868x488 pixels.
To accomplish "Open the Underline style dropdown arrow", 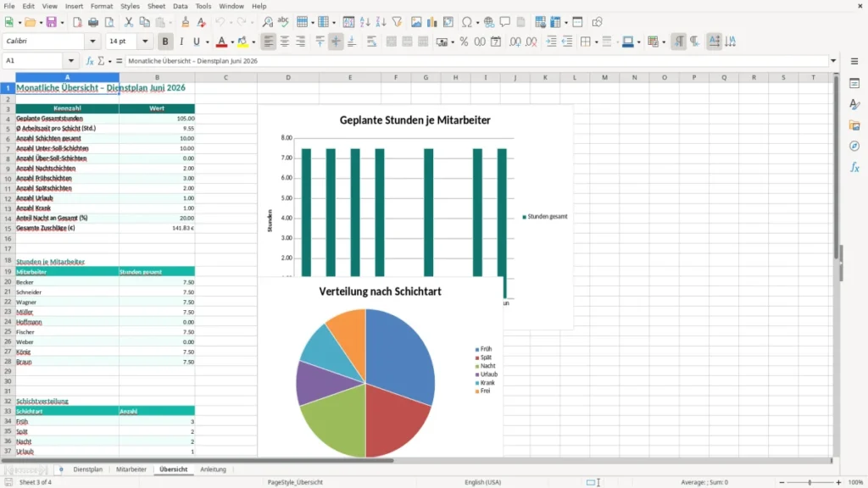I will (208, 42).
